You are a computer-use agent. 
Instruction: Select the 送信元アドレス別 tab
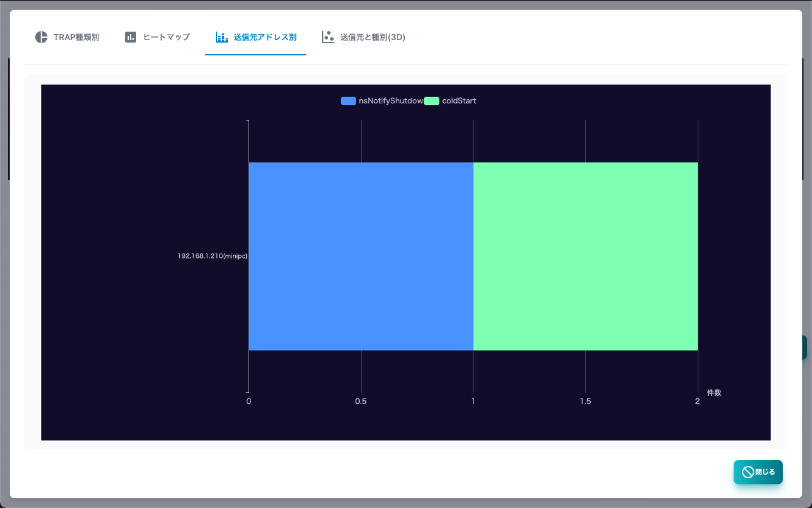click(255, 37)
